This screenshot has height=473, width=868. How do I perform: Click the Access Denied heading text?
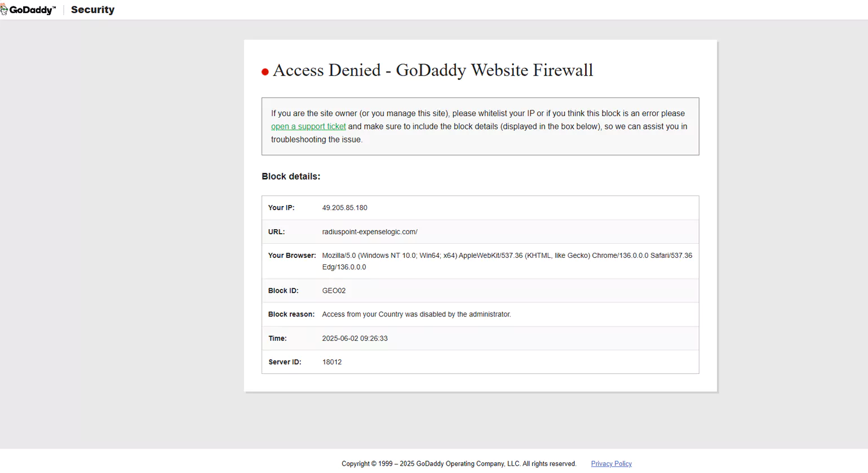(x=432, y=70)
